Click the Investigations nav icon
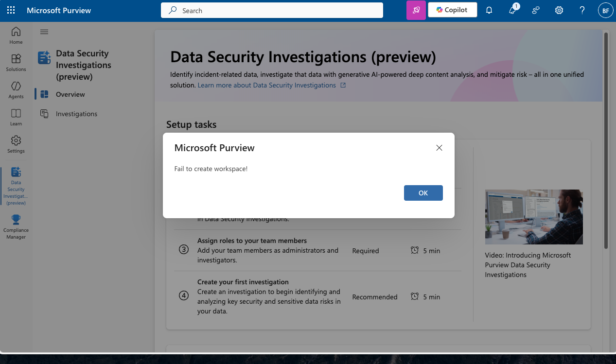Image resolution: width=616 pixels, height=364 pixels. 44,114
